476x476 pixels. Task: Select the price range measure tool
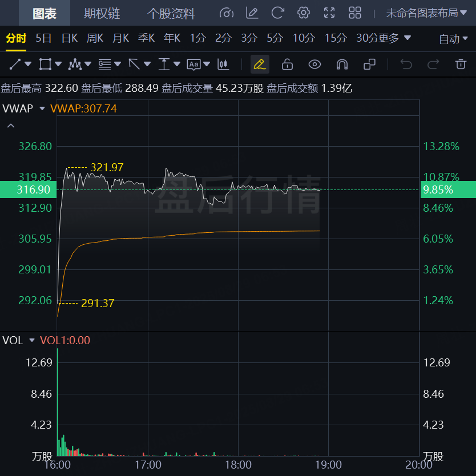click(x=164, y=64)
